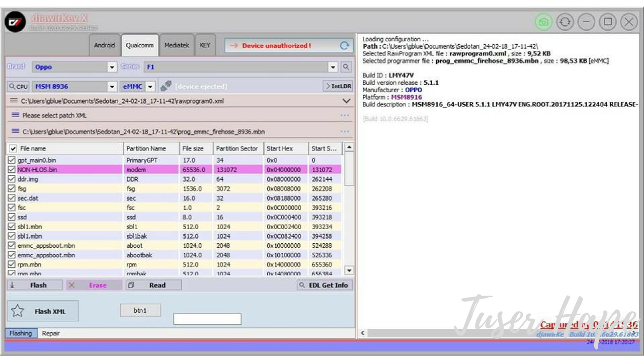Click the EDL Get Info button
This screenshot has width=644, height=362.
[x=325, y=285]
